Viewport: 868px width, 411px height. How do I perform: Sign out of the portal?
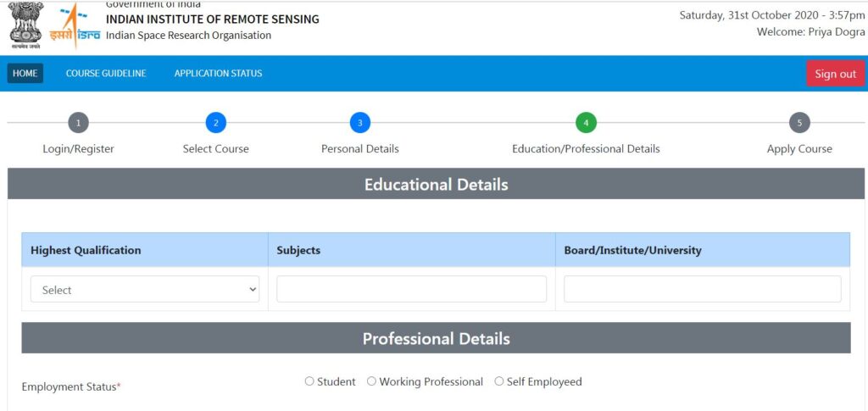click(x=835, y=74)
